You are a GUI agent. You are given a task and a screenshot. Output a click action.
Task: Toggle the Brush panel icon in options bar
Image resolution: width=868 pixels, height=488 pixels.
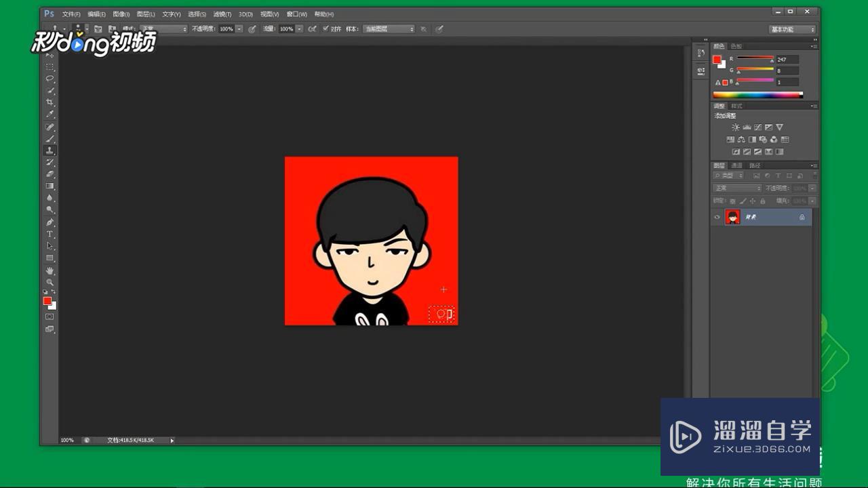pyautogui.click(x=98, y=29)
